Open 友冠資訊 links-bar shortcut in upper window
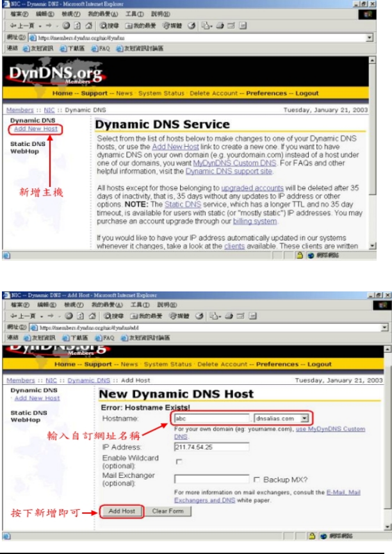The image size is (392, 554). [38, 49]
